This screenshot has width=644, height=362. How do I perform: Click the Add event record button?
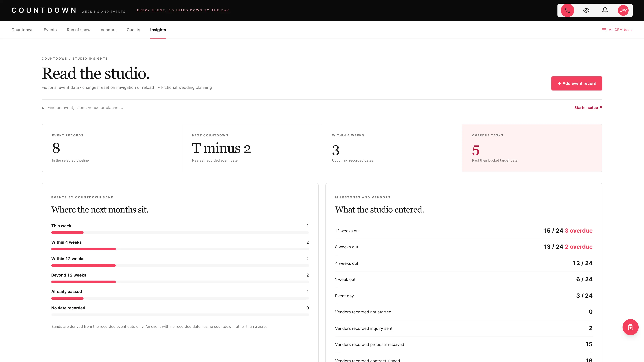tap(577, 83)
